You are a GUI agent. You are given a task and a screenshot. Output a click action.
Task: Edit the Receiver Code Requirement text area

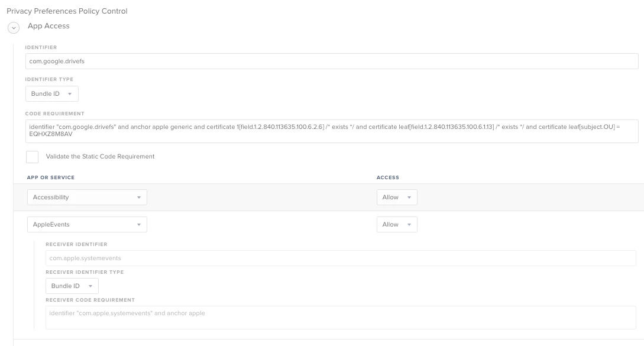click(x=341, y=318)
